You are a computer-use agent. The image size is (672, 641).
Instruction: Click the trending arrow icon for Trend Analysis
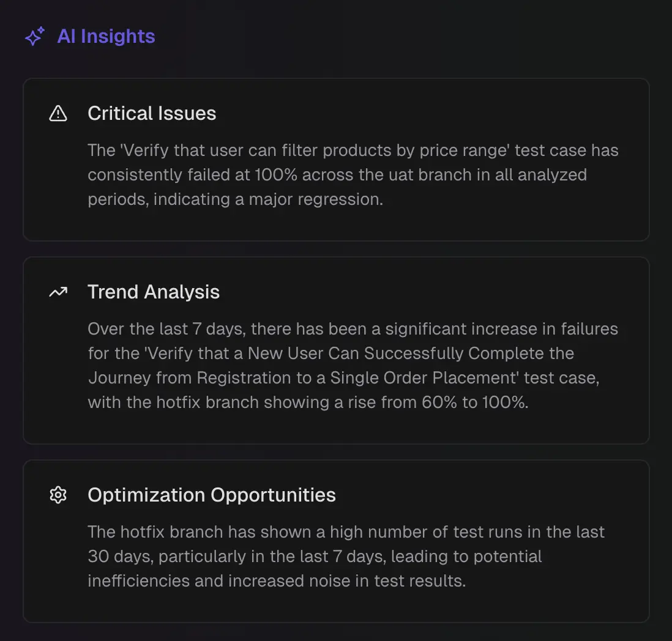coord(58,292)
